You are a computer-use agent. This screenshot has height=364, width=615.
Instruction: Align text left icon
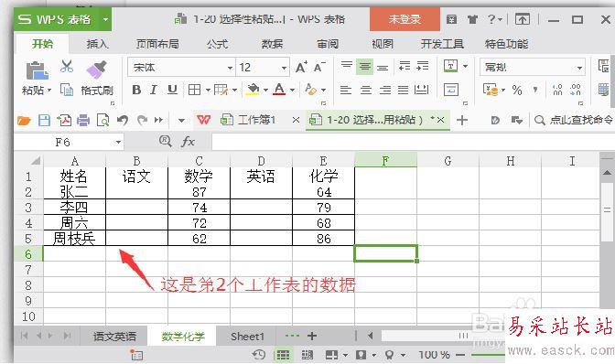[346, 91]
